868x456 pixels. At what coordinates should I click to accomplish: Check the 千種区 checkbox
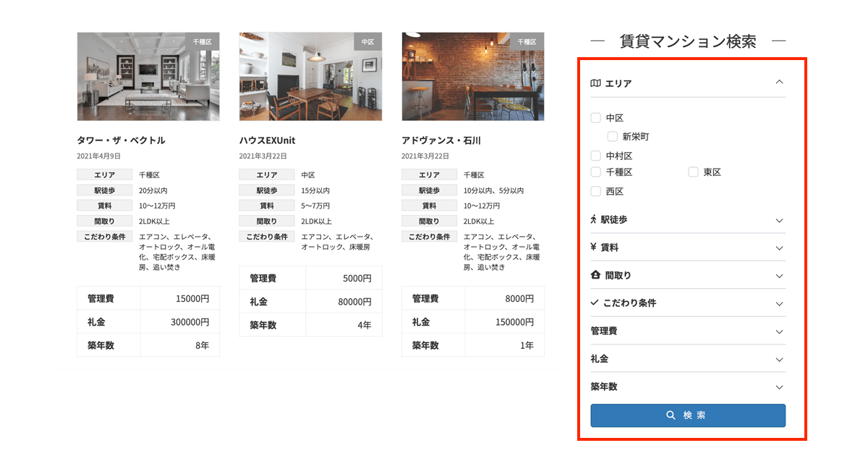coord(596,172)
